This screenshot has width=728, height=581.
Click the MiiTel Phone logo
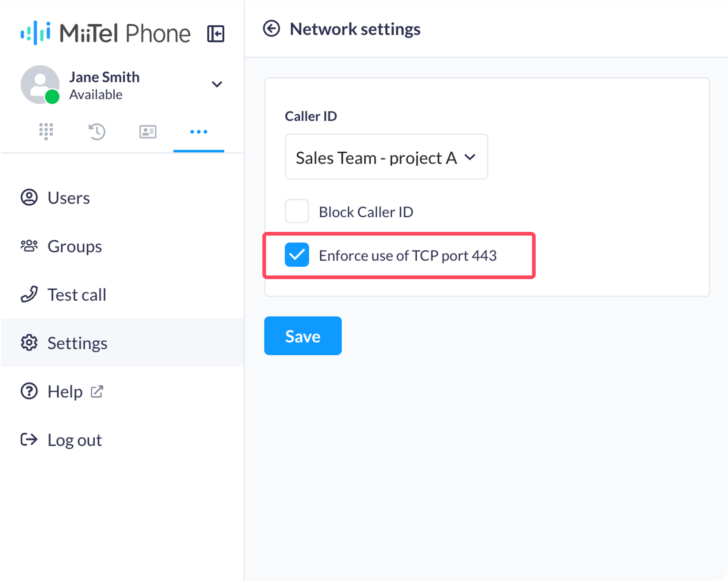(105, 33)
